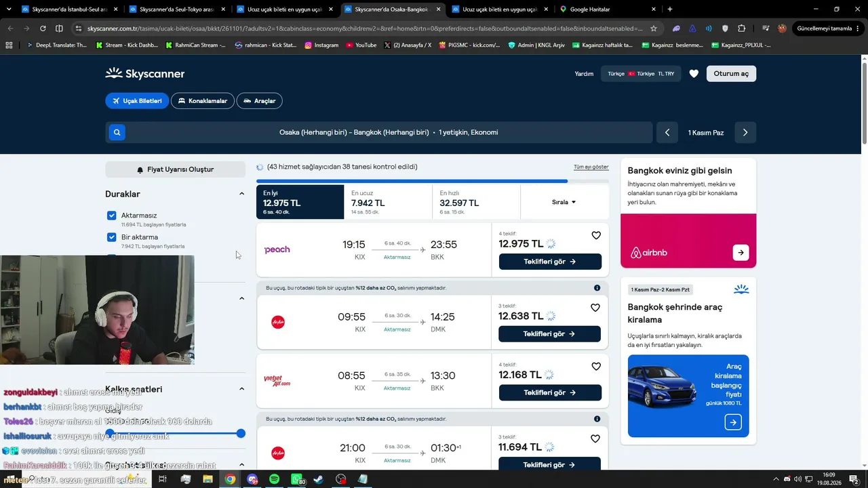Select the En ucuz sort tab
This screenshot has width=868, height=488.
pyautogui.click(x=388, y=202)
